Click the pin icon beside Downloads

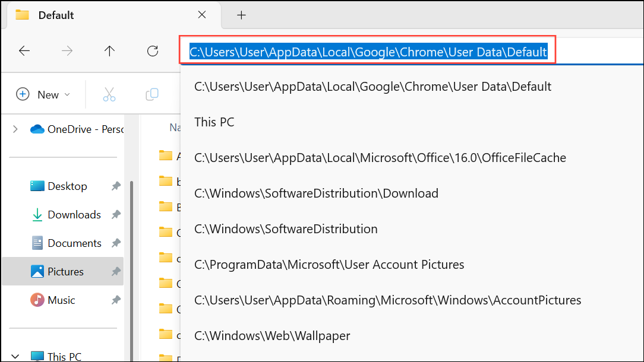coord(116,215)
